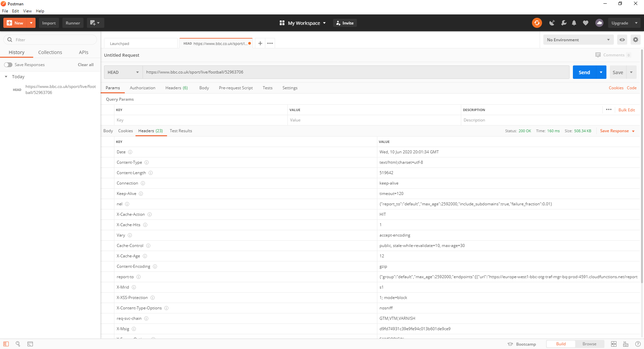Click the Invite button
The height and width of the screenshot is (349, 644).
pos(345,23)
